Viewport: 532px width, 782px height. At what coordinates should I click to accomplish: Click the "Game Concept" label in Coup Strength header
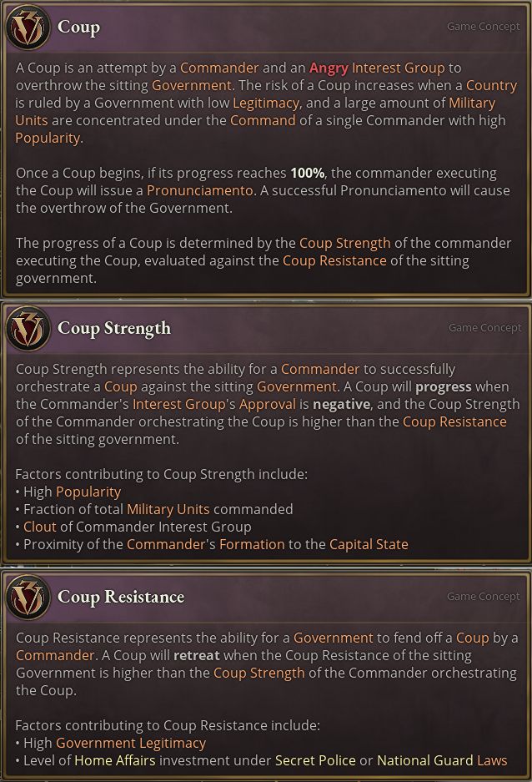[x=484, y=328]
